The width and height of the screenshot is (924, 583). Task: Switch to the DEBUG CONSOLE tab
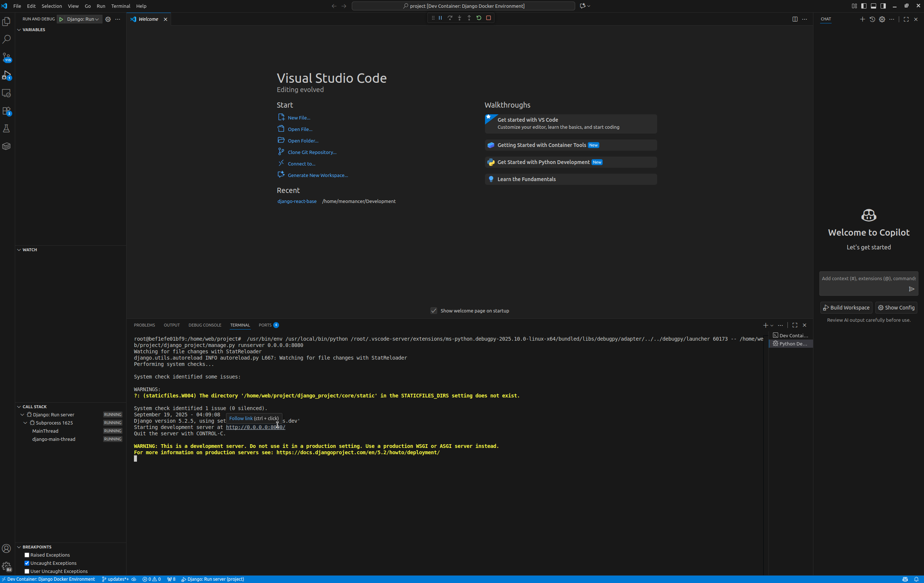(x=204, y=325)
